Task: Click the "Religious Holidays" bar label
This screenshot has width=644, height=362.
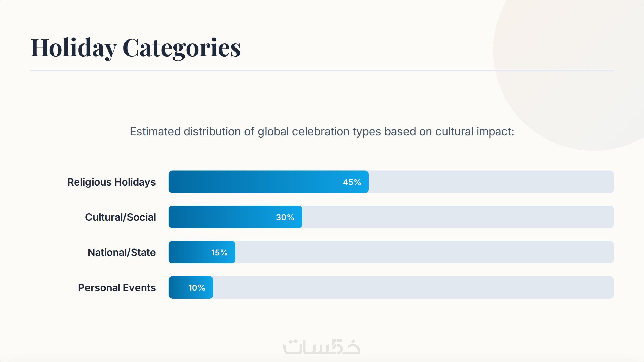Action: (112, 182)
